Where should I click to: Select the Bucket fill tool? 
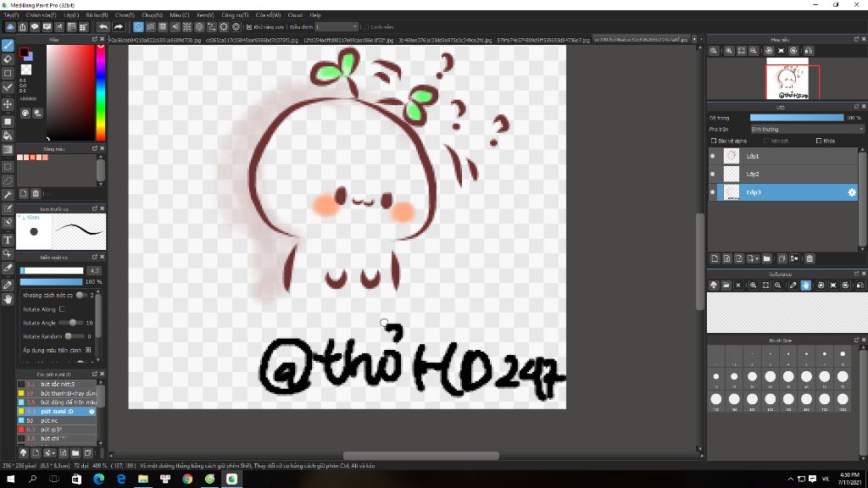(x=8, y=136)
